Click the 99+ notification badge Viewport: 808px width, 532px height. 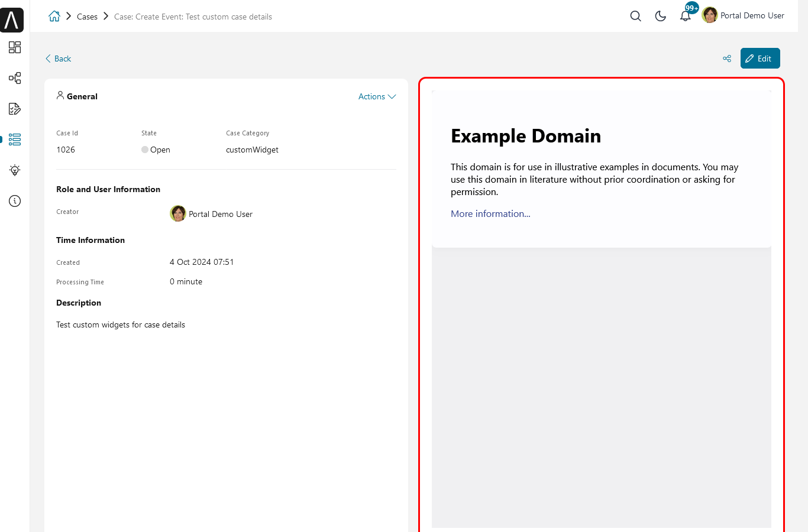click(691, 8)
